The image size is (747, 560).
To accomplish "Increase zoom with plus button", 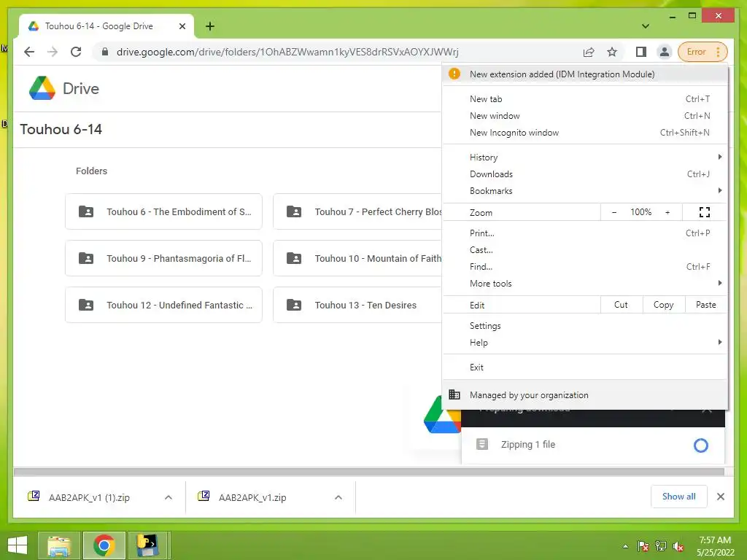I will [667, 212].
